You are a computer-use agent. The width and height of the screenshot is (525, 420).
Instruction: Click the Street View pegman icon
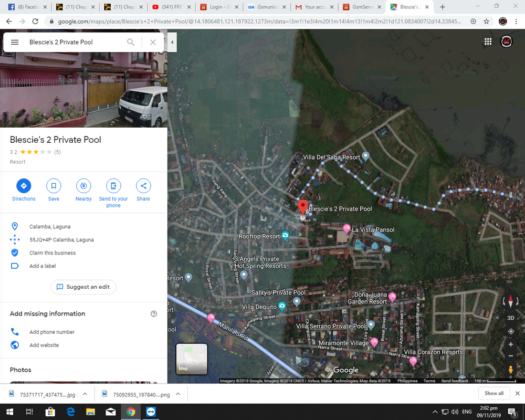click(x=511, y=370)
